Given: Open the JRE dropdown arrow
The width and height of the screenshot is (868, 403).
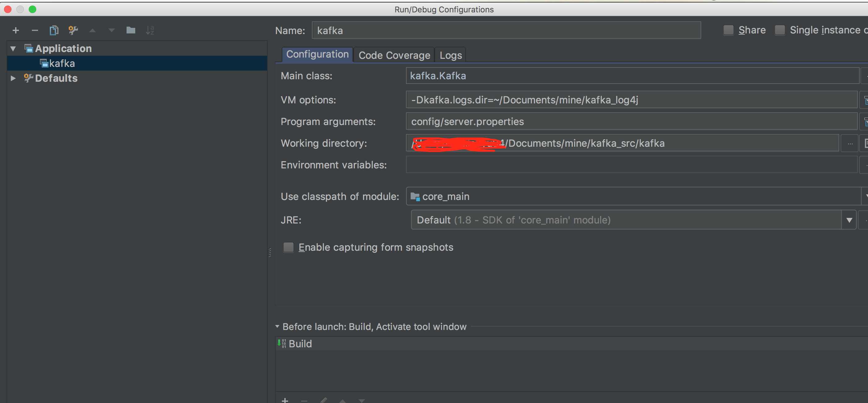Looking at the screenshot, I should click(849, 220).
